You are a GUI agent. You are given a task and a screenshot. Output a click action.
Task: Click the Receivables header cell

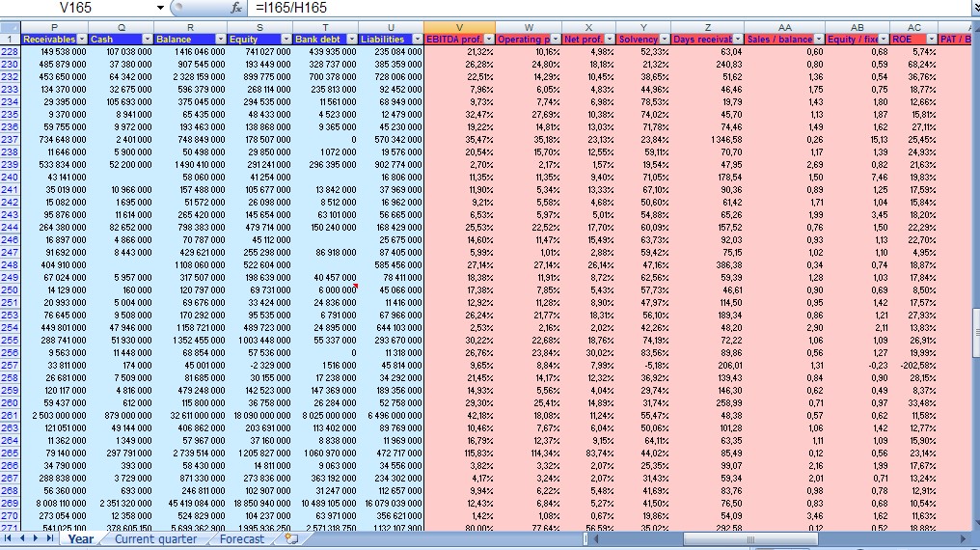[54, 39]
